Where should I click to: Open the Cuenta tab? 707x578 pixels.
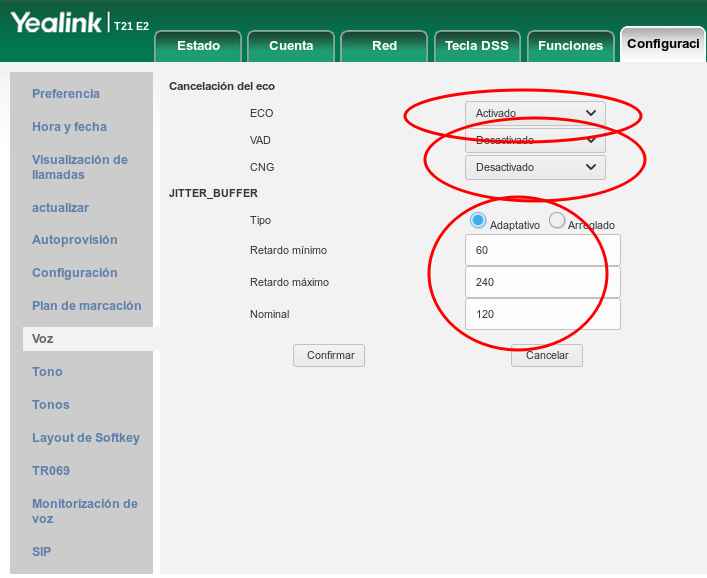[291, 46]
